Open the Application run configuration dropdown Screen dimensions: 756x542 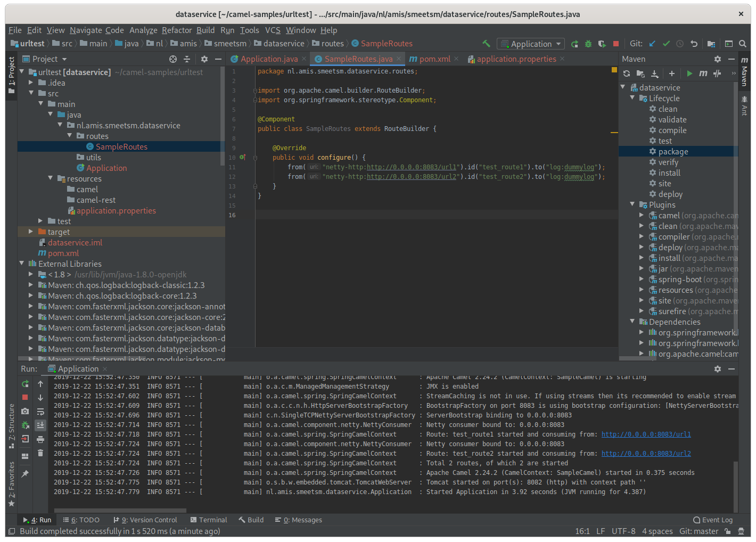pos(530,44)
